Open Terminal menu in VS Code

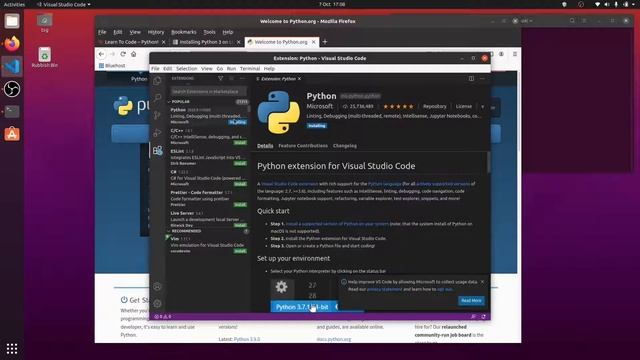point(250,69)
